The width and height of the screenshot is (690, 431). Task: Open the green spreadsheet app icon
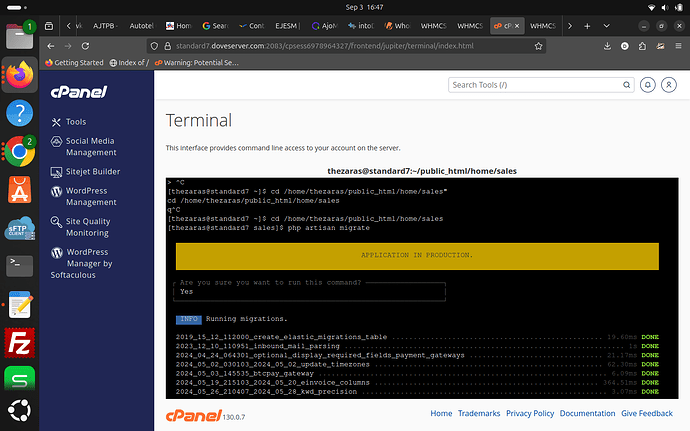[x=19, y=379]
